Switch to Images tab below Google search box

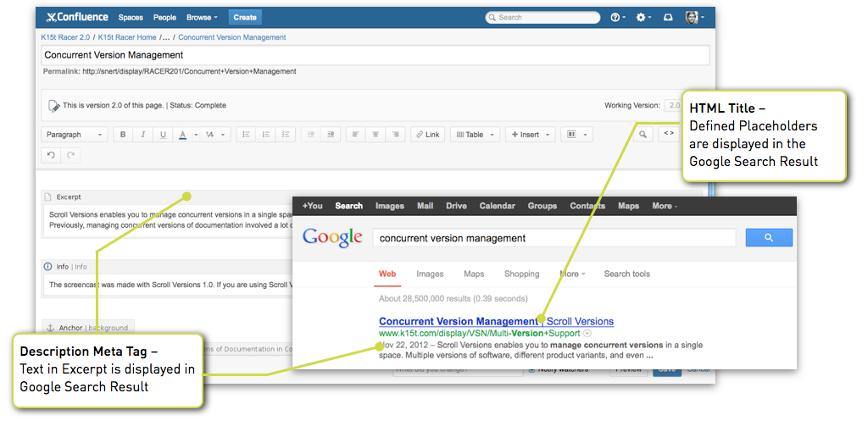pyautogui.click(x=430, y=274)
